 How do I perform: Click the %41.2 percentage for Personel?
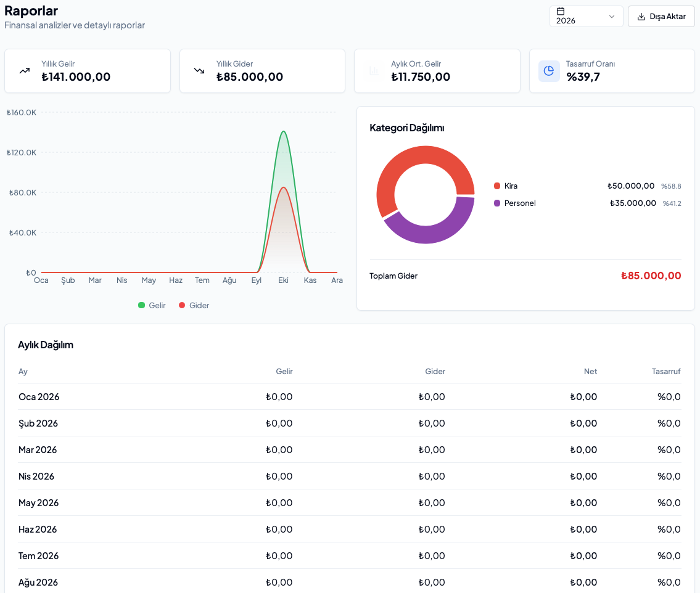coord(672,203)
